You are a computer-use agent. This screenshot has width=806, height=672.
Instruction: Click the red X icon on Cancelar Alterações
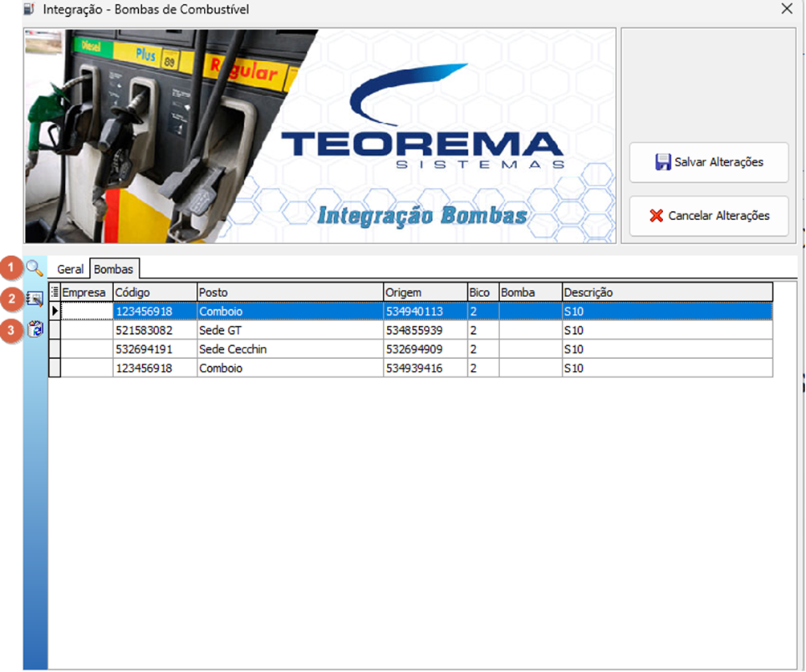click(657, 215)
